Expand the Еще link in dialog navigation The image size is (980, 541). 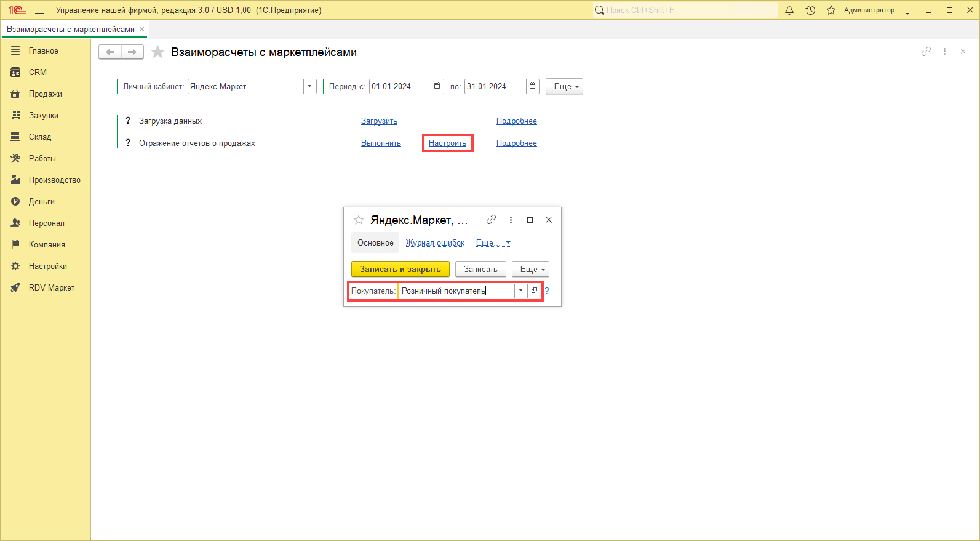point(493,242)
